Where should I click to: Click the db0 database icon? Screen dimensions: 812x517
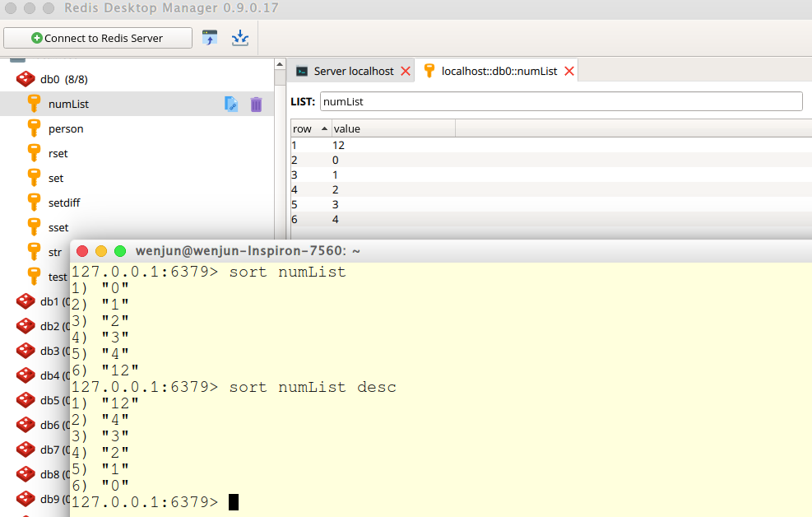[x=26, y=79]
